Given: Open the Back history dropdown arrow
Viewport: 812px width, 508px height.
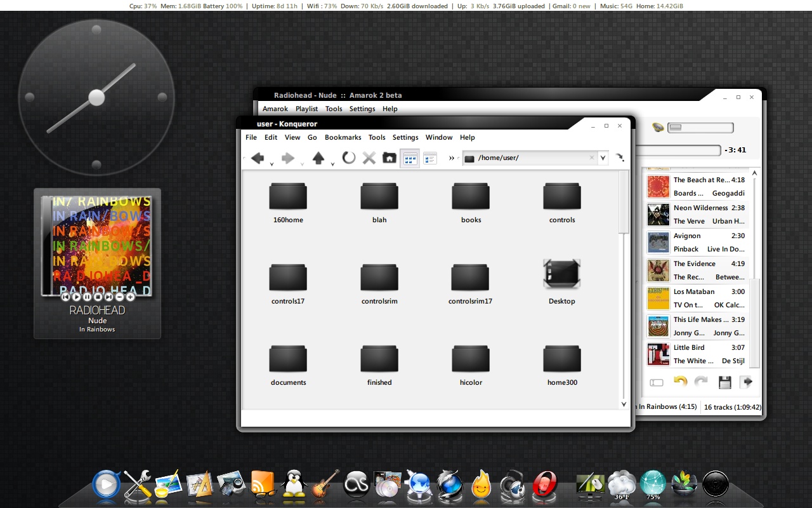Looking at the screenshot, I should click(272, 164).
